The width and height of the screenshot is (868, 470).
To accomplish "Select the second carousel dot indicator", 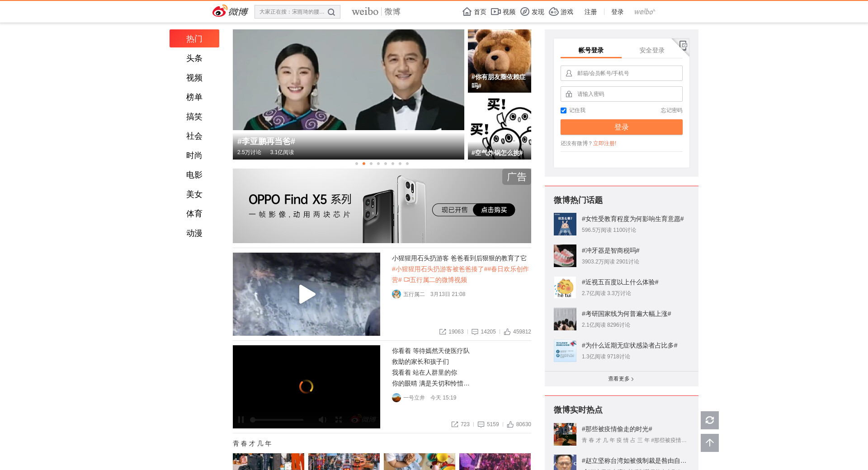I will coord(364,164).
